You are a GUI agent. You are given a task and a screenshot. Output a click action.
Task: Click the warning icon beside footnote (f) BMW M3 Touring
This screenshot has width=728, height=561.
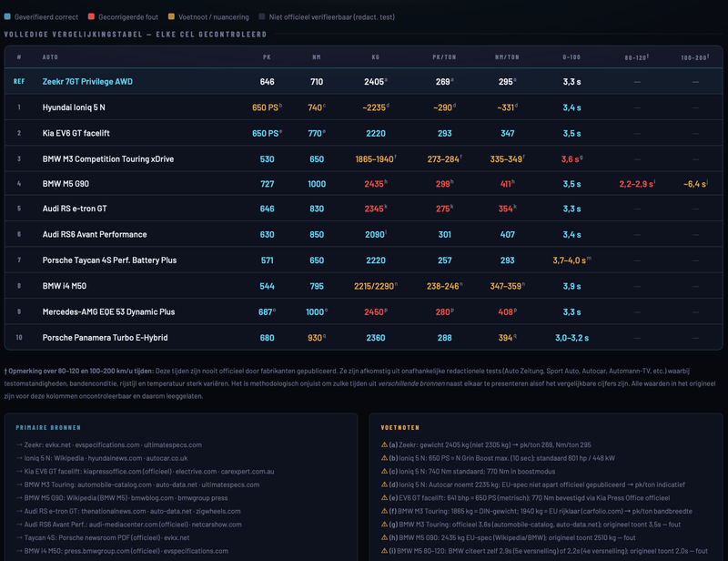pyautogui.click(x=384, y=511)
